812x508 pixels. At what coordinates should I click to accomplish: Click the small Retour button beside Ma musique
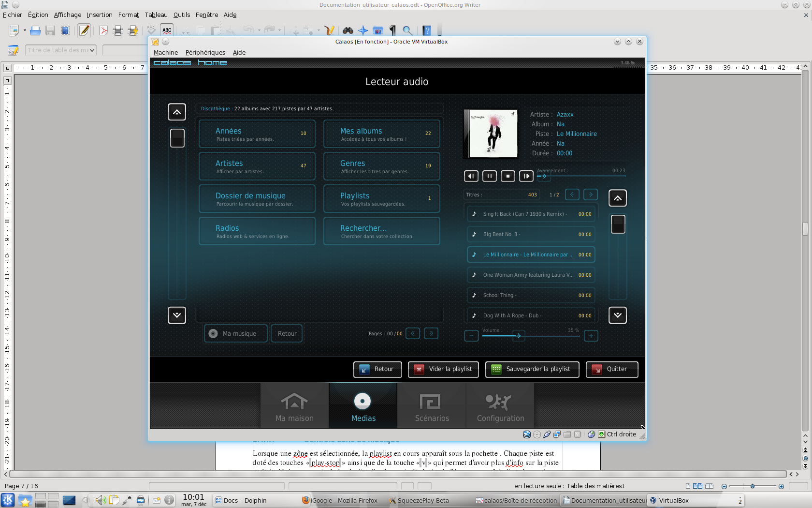pos(287,333)
